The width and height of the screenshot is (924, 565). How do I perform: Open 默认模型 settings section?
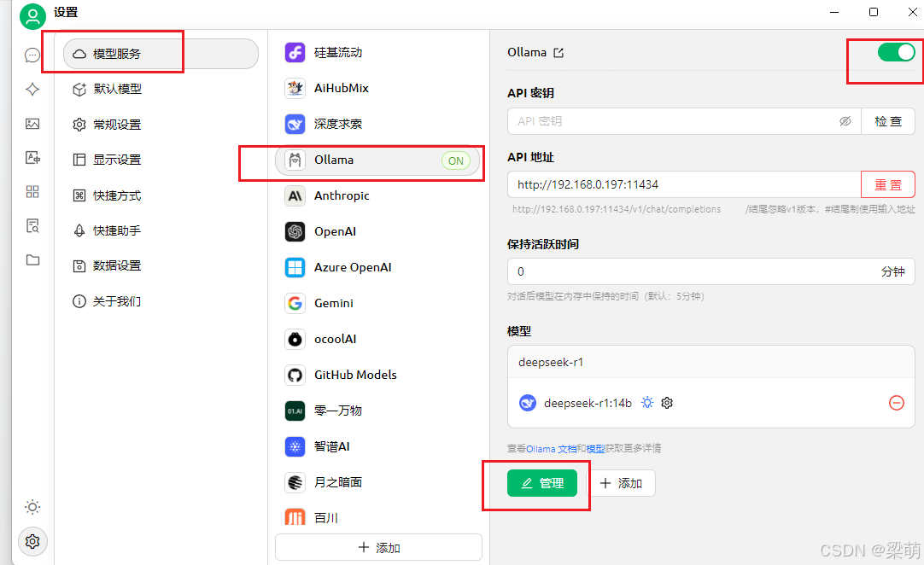[x=161, y=89]
